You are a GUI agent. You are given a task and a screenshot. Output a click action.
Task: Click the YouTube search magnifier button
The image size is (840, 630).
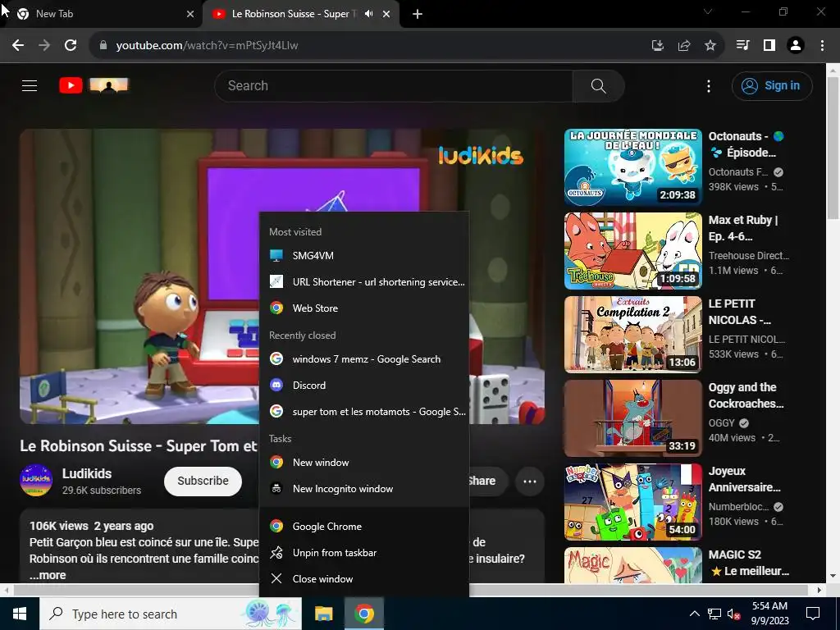598,85
